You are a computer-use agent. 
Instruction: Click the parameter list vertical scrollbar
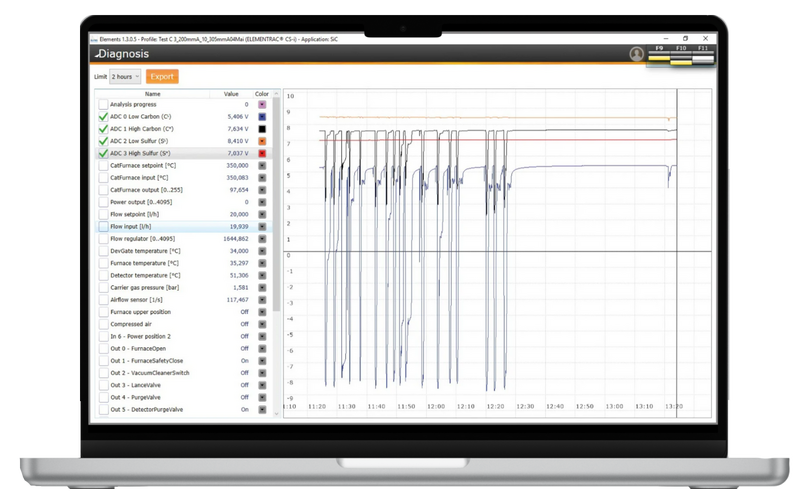[276, 200]
